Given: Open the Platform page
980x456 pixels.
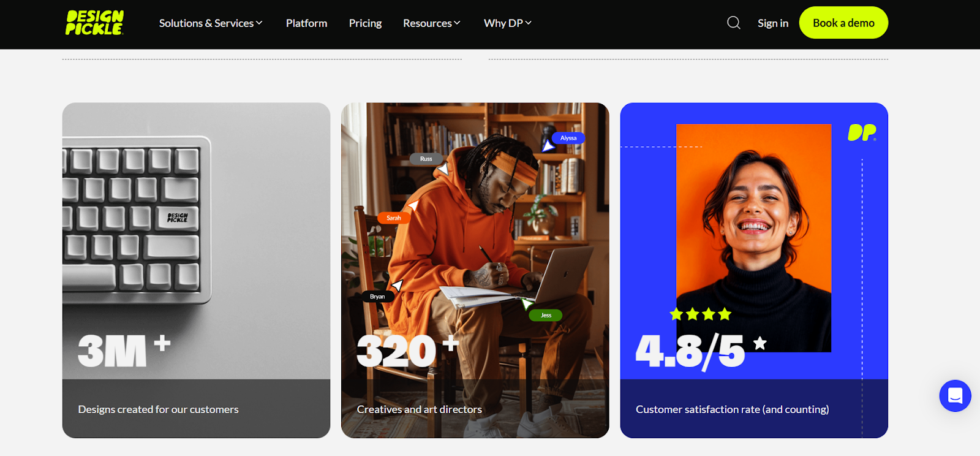Looking at the screenshot, I should pos(306,23).
